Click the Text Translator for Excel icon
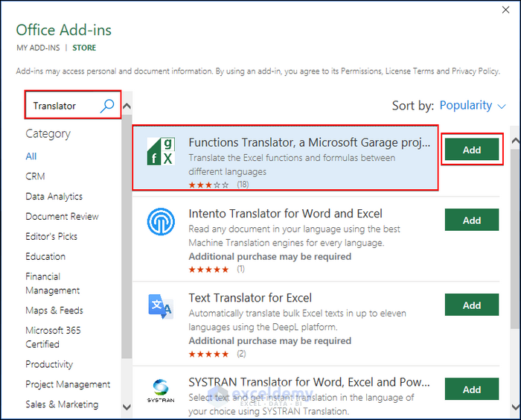Screen dimensions: 521x420 coord(161,306)
